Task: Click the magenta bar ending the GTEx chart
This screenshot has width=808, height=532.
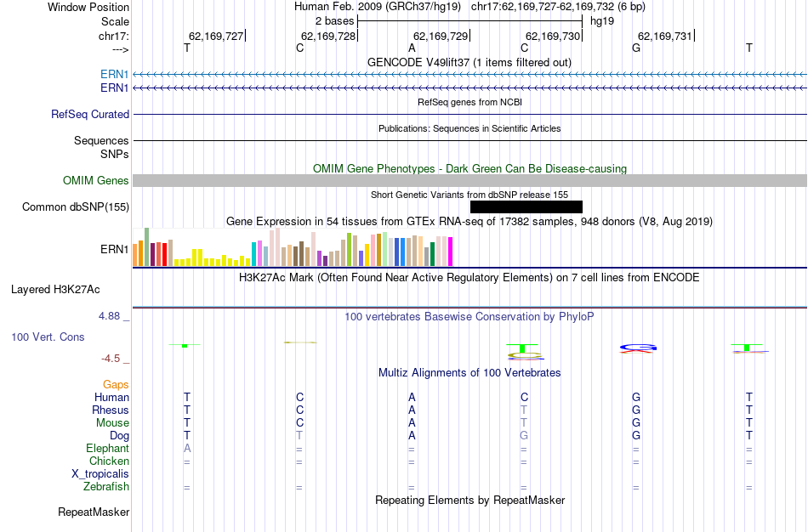Action: [451, 252]
